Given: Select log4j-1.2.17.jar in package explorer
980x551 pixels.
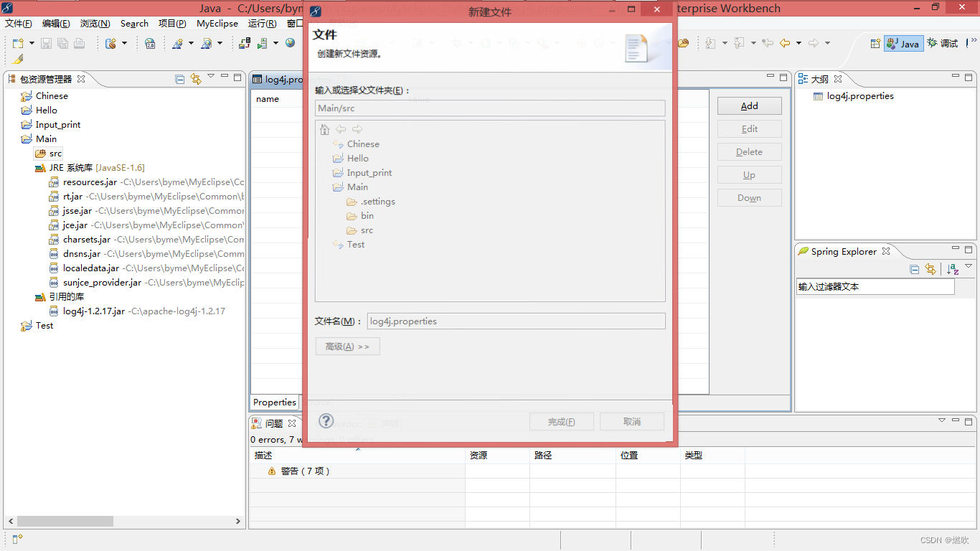Looking at the screenshot, I should 137,311.
